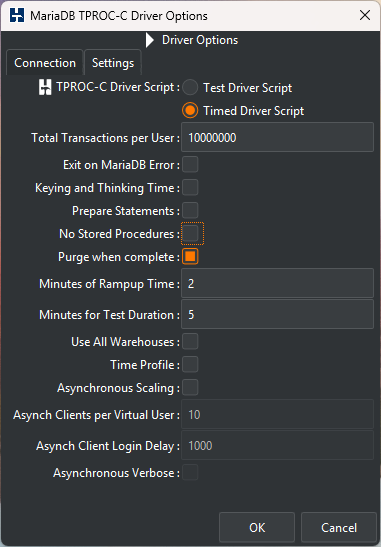Select the Test Driver Script radio button
Screen dimensions: 381x547
[190, 88]
